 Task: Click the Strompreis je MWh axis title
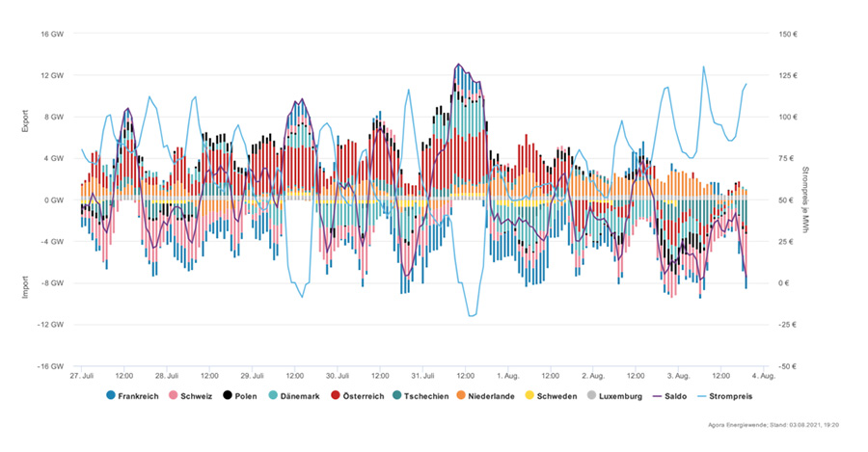point(804,200)
